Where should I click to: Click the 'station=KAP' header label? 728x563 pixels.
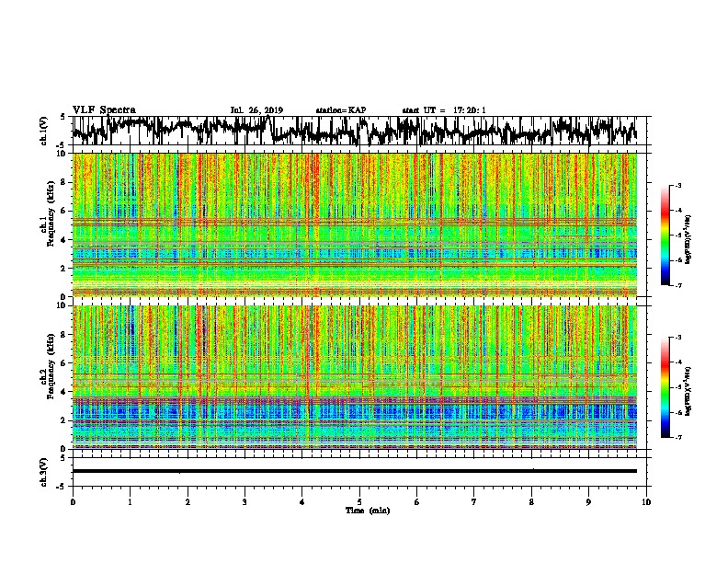341,110
